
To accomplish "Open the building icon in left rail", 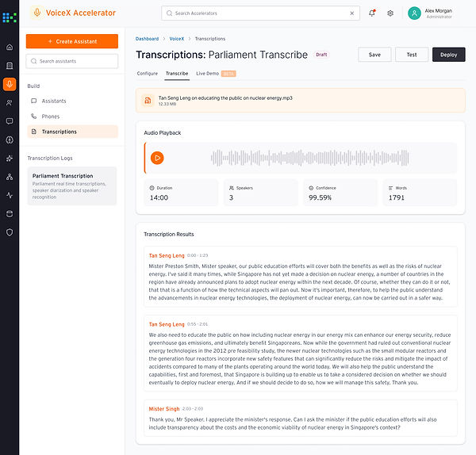I will click(10, 66).
